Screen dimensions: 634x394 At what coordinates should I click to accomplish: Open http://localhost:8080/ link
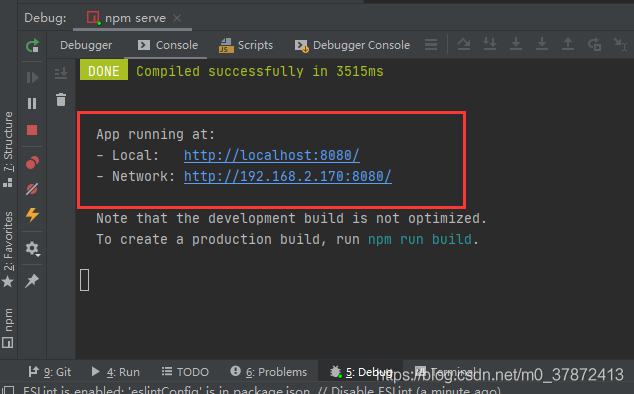click(x=272, y=155)
